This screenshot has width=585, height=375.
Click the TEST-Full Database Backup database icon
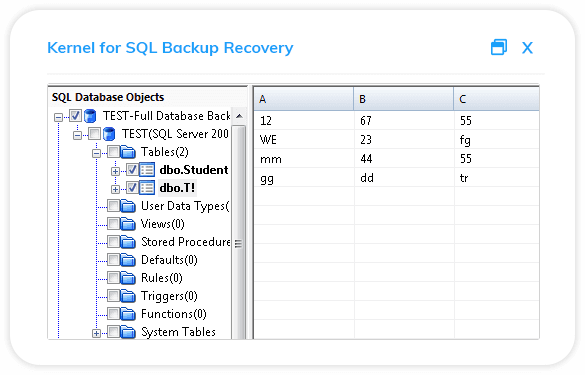[90, 116]
